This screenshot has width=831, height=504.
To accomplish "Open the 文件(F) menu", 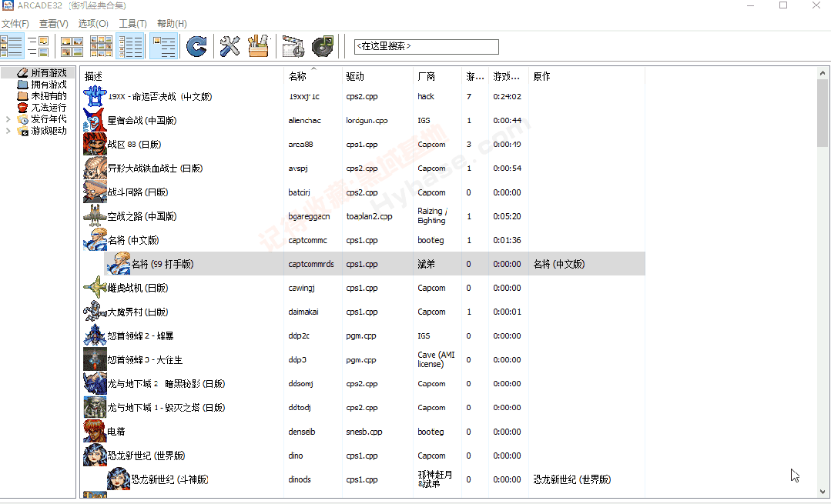I will click(15, 23).
